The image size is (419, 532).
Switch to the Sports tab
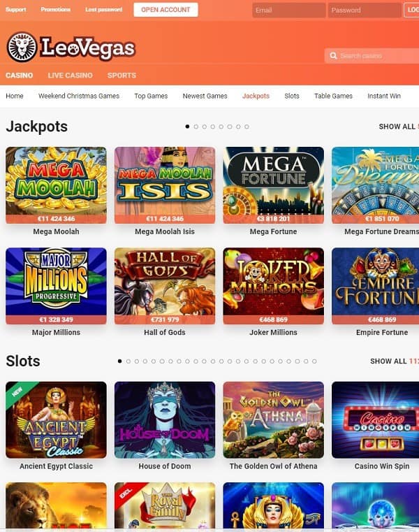[122, 76]
